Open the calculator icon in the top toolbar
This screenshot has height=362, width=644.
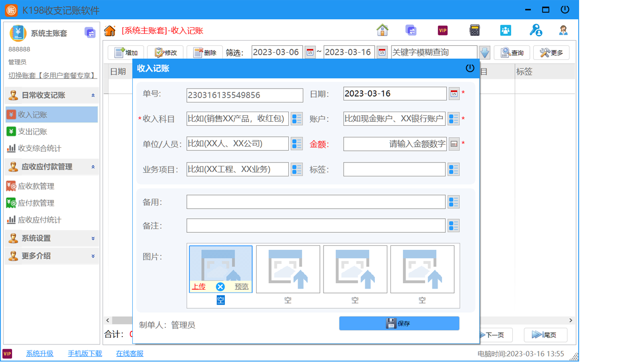pyautogui.click(x=473, y=30)
